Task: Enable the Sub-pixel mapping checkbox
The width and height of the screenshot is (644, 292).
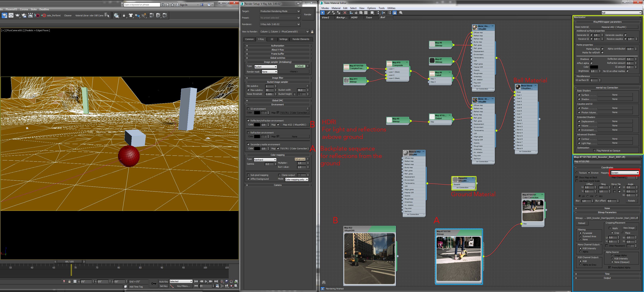Action: [248, 175]
